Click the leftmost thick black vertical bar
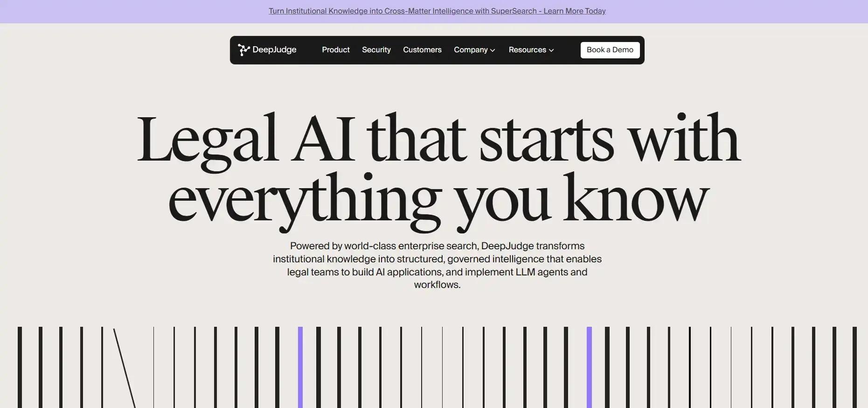 (20, 367)
